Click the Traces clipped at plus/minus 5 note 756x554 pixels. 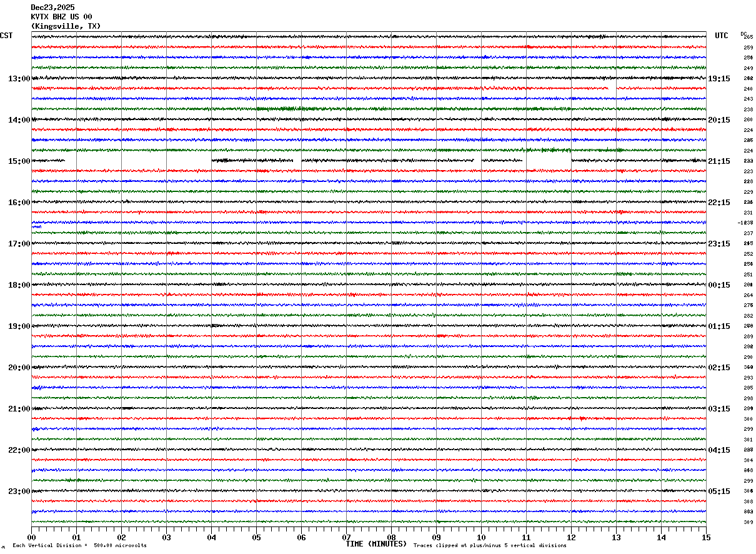tap(490, 546)
